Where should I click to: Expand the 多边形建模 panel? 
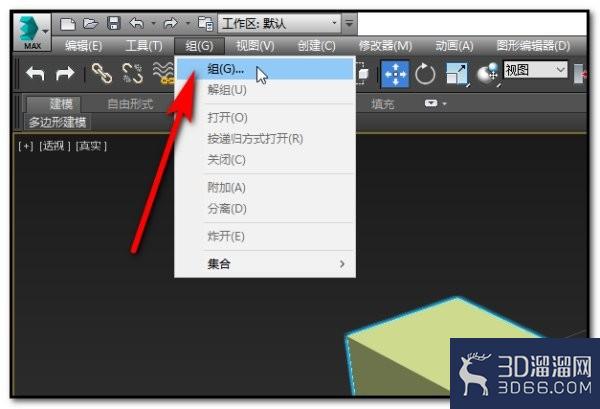click(57, 122)
